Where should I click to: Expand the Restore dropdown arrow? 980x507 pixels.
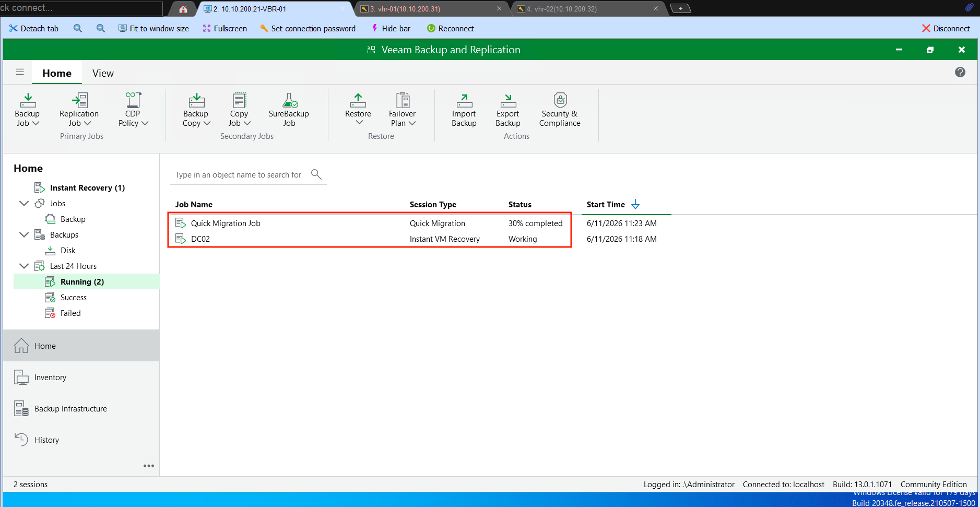pos(359,122)
